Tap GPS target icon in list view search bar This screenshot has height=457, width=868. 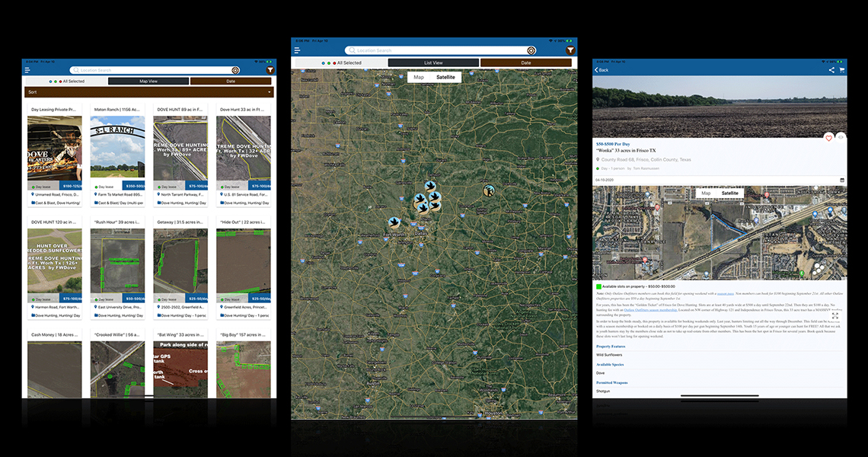click(235, 70)
